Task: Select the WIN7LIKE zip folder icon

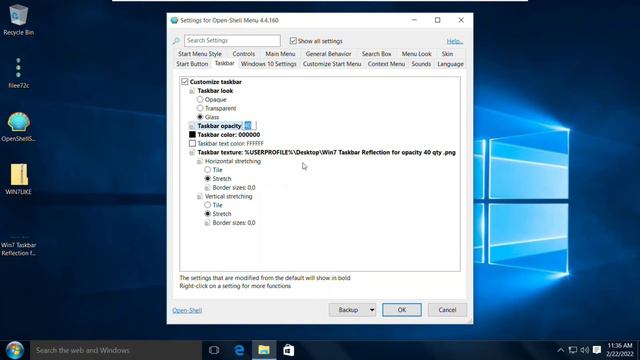Action: tap(18, 179)
